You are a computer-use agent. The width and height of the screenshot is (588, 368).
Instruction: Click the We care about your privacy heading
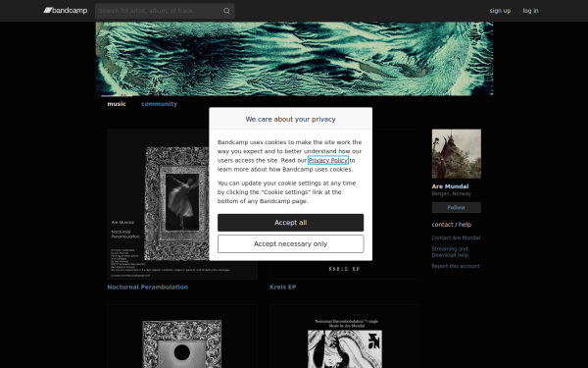coord(291,119)
